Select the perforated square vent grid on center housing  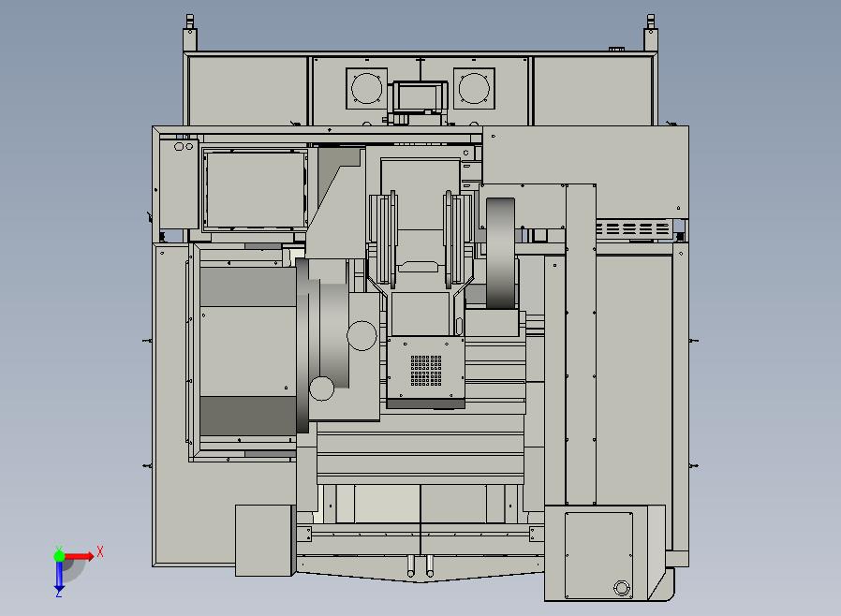[x=426, y=370]
